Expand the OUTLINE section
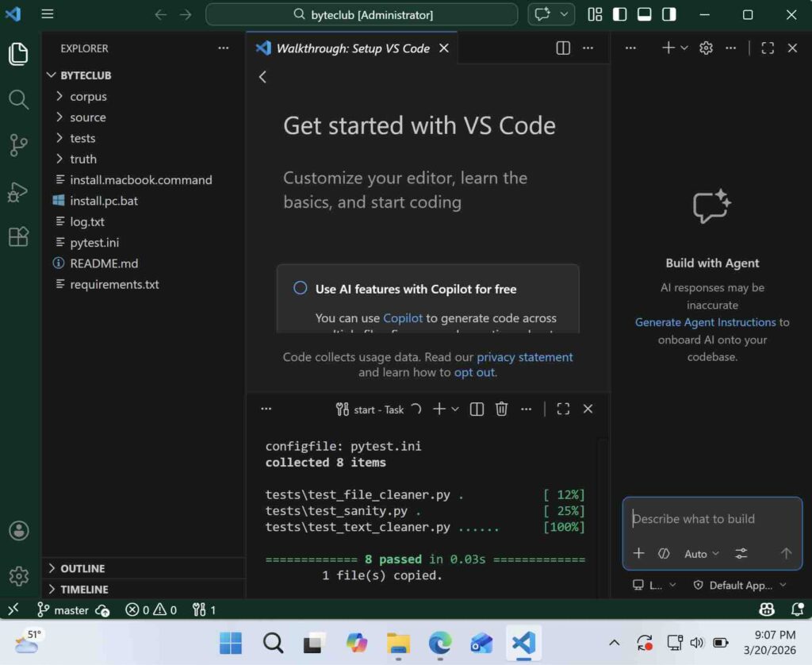 (82, 568)
